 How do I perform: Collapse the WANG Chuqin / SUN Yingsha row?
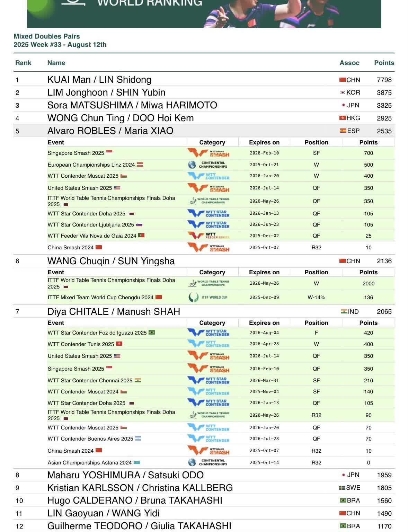click(x=204, y=261)
